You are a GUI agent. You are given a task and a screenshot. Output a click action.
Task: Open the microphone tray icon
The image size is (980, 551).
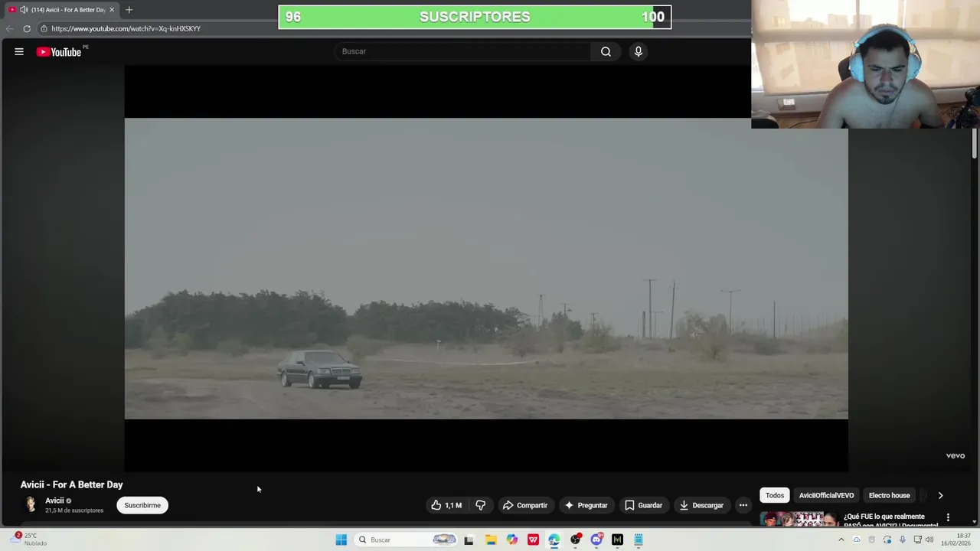tap(903, 540)
